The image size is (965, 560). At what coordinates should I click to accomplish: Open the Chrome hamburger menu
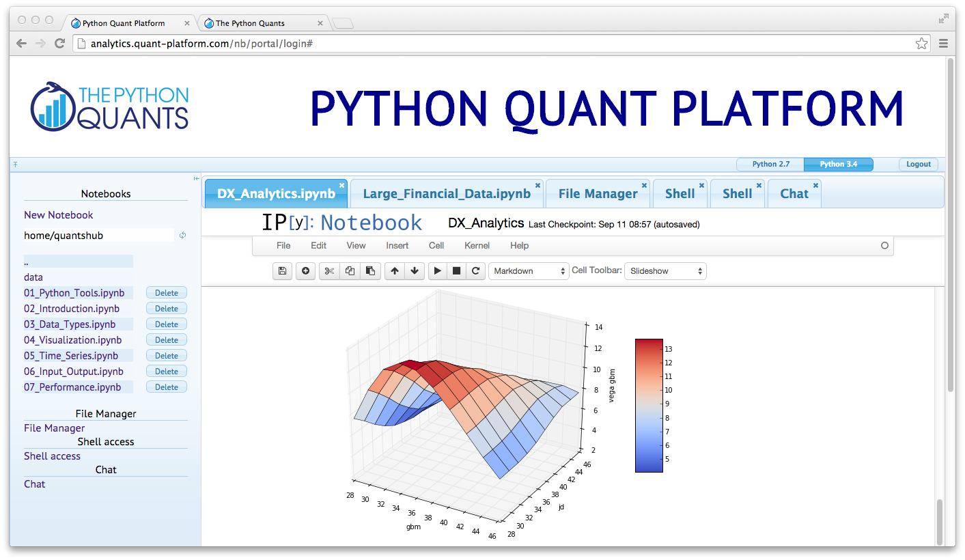pos(943,44)
